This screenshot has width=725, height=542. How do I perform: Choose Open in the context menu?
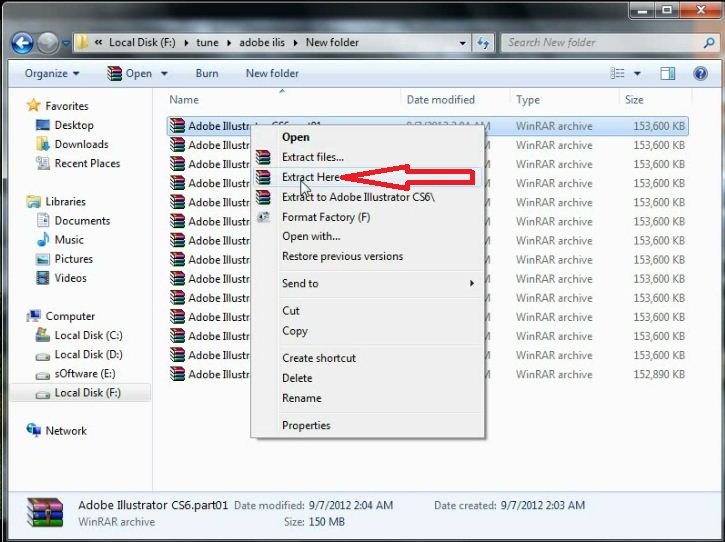click(295, 137)
